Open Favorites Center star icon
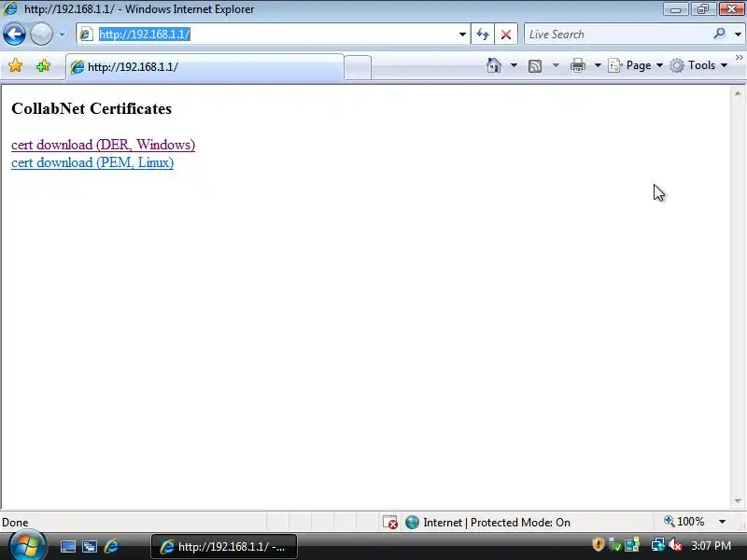 [x=16, y=65]
